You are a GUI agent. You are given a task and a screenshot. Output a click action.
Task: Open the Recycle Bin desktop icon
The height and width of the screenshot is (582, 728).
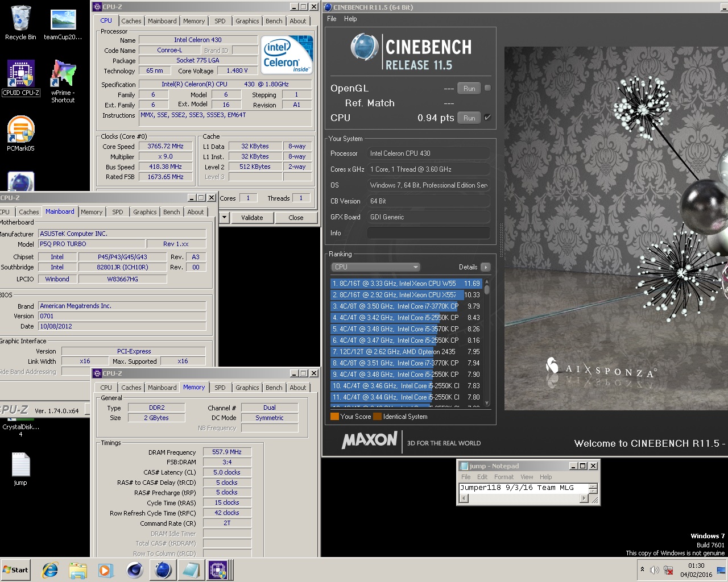20,23
